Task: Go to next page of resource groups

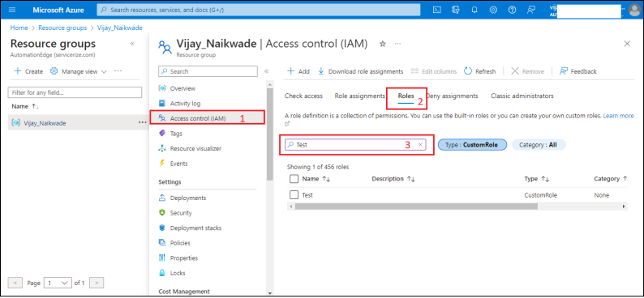Action: pos(97,283)
